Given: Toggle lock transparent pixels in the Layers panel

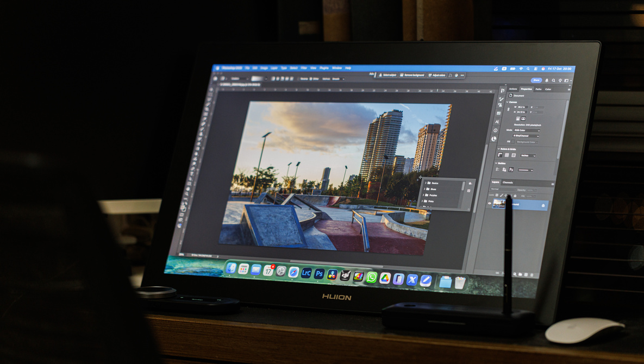Looking at the screenshot, I should click(x=496, y=194).
